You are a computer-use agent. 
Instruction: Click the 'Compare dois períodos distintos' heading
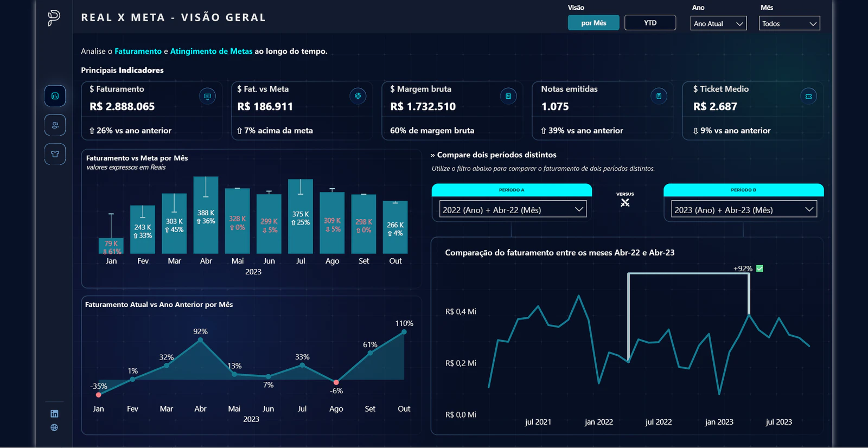(x=497, y=155)
